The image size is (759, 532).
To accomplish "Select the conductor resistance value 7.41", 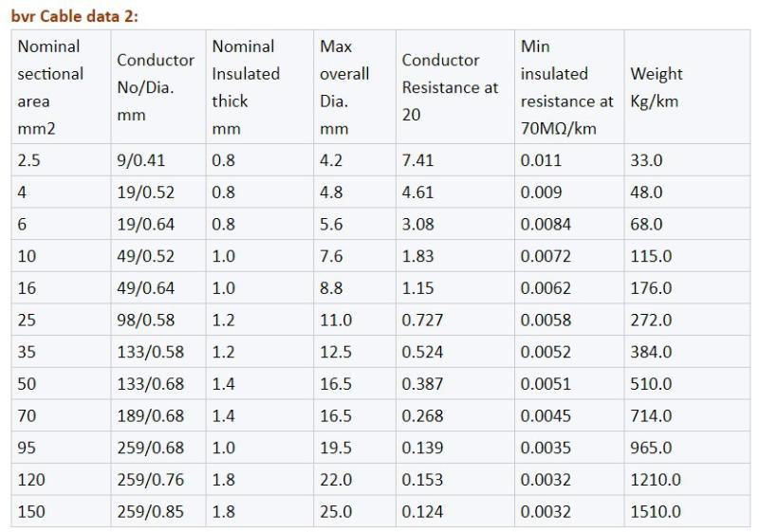I will coord(418,160).
